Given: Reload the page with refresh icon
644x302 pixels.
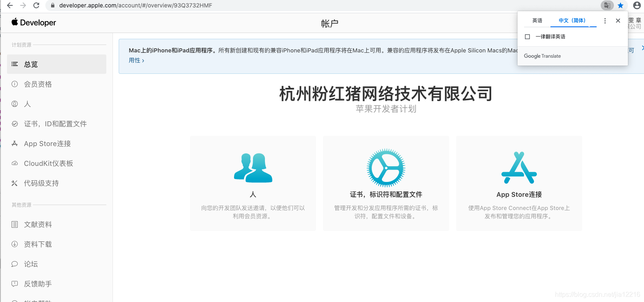Looking at the screenshot, I should tap(36, 5).
